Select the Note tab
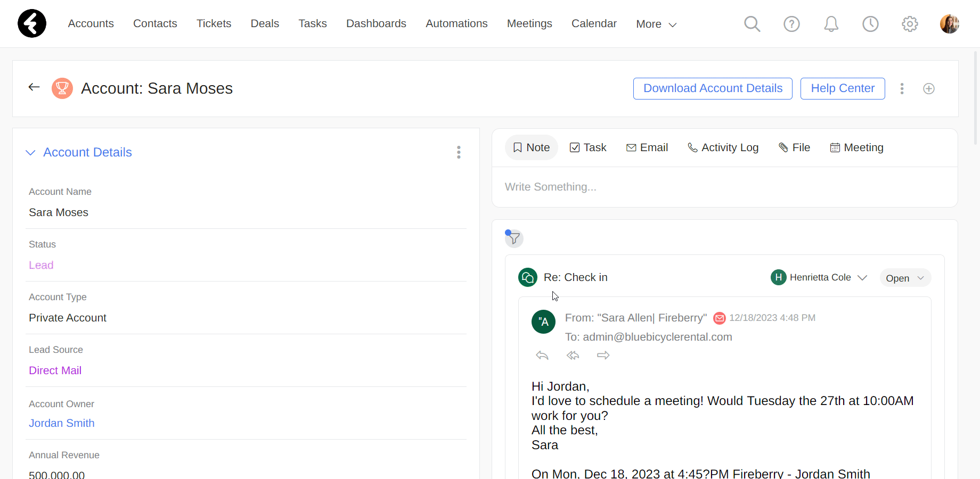980x479 pixels. click(531, 147)
